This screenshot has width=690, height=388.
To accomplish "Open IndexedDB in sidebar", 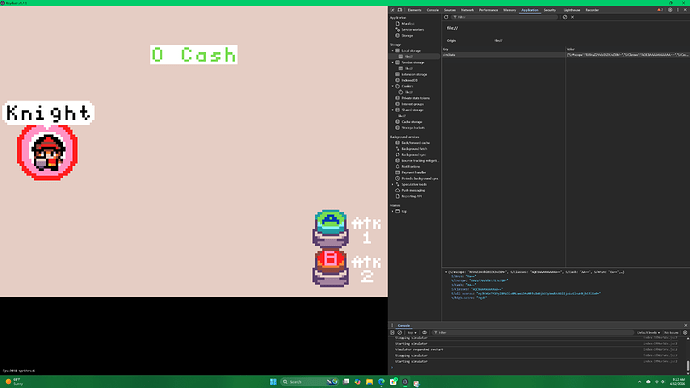I will pyautogui.click(x=409, y=80).
